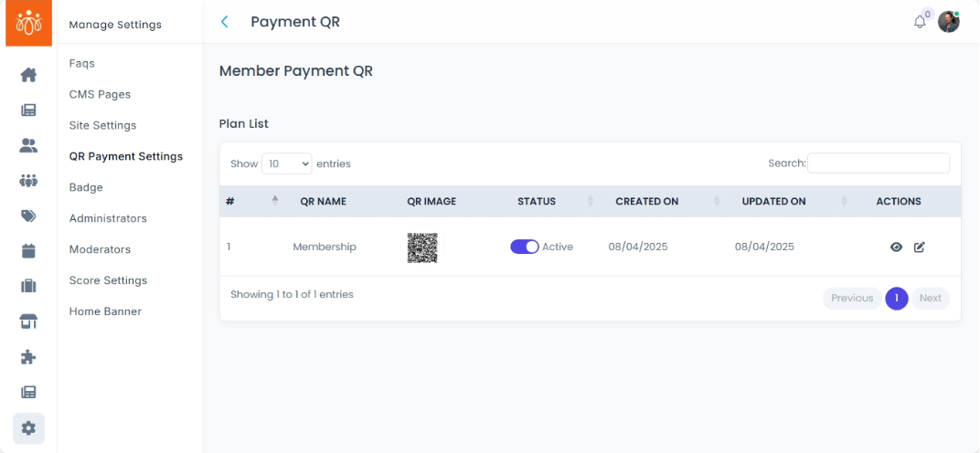The image size is (980, 453).
Task: Click the Membership QR code thumbnail
Action: point(422,248)
